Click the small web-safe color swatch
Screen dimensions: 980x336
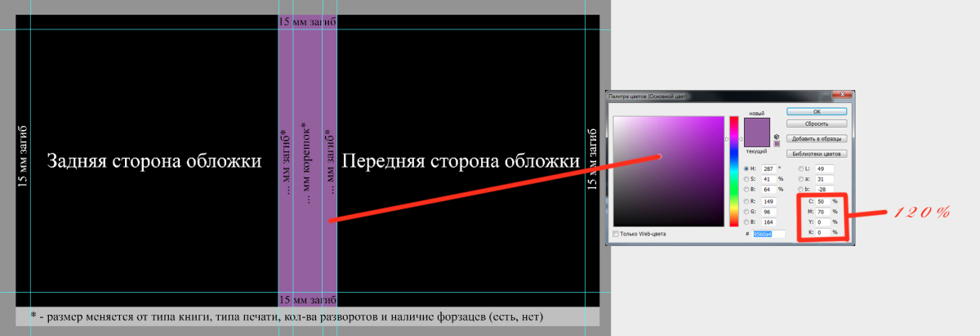pos(776,144)
